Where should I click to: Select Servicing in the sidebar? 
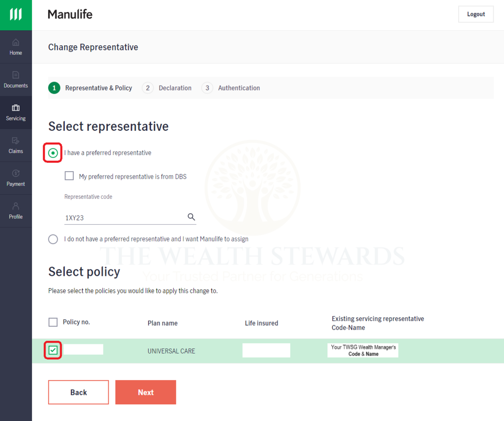[x=16, y=112]
